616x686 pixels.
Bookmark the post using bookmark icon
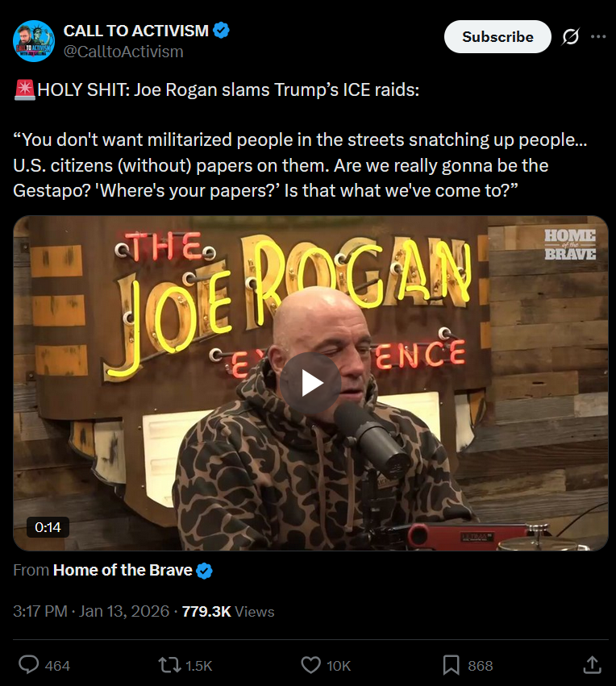click(x=451, y=665)
